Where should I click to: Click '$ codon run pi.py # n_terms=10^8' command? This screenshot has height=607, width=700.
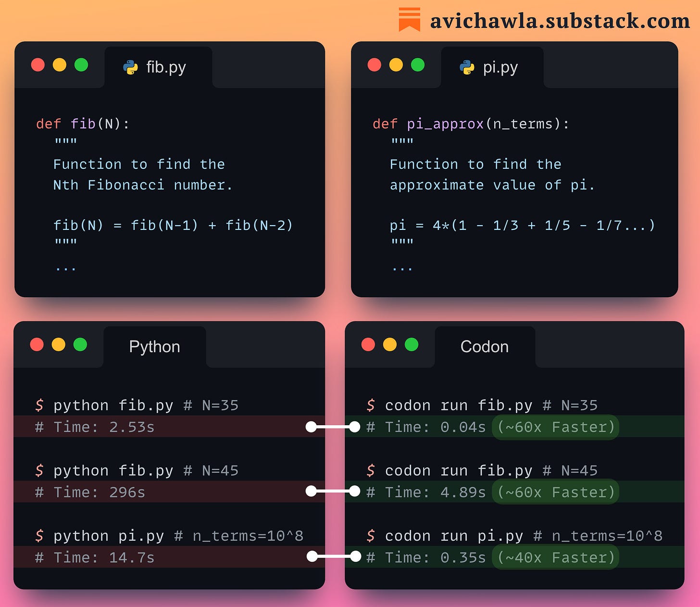tap(514, 536)
